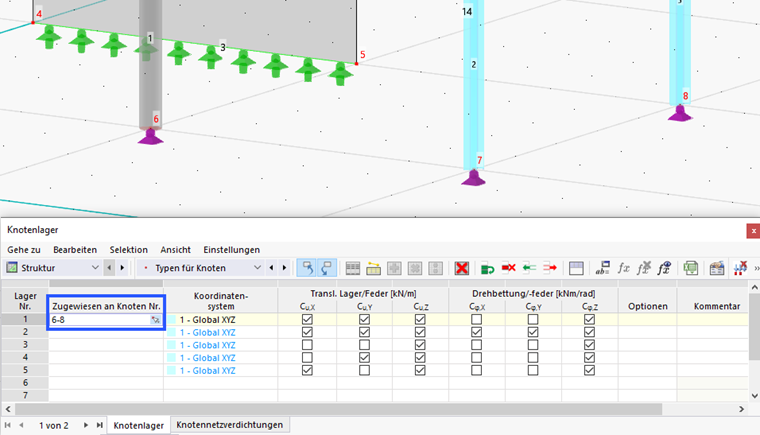Screen dimensions: 760x435
Task: Click the red-cross filter icon at toolbar end
Action: point(740,268)
